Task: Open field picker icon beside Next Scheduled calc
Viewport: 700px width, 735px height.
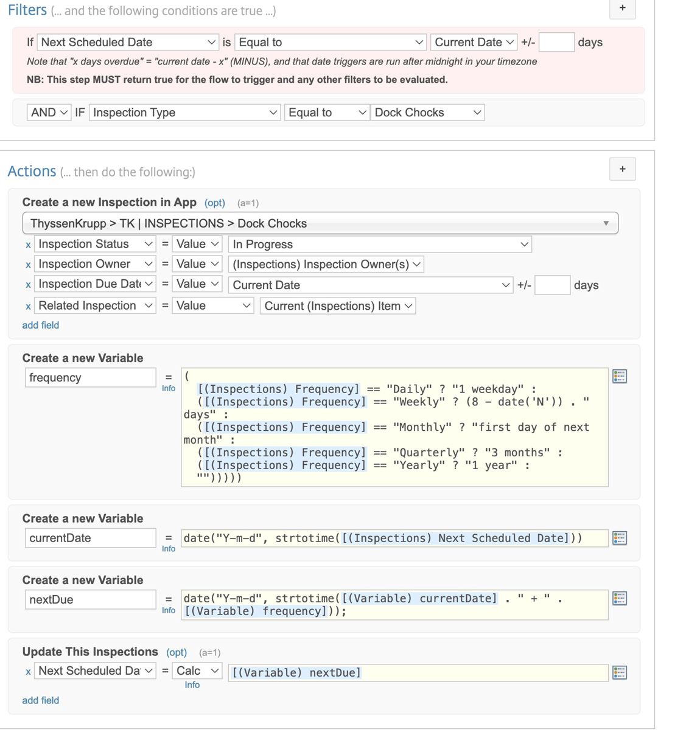Action: (x=620, y=672)
